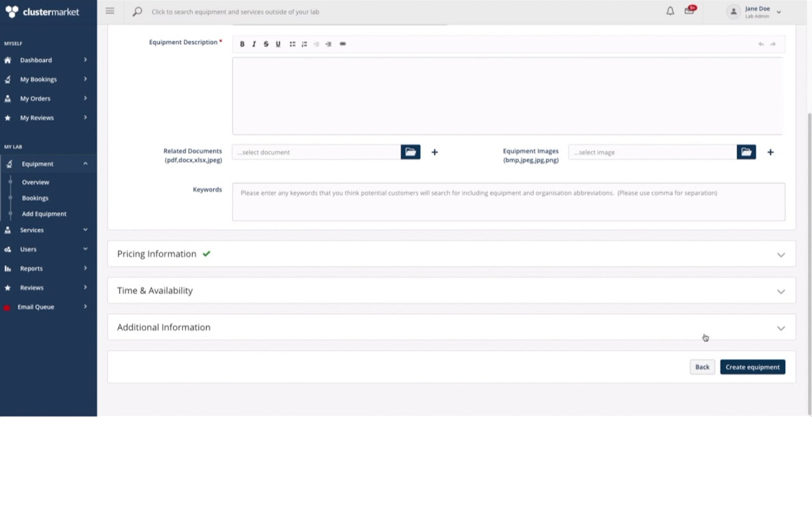
Task: Undo last change in the description editor
Action: 761,44
